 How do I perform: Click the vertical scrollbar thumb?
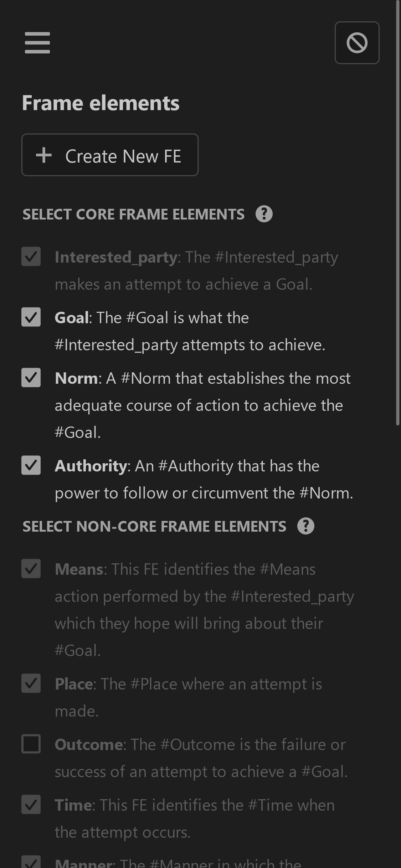[398, 213]
